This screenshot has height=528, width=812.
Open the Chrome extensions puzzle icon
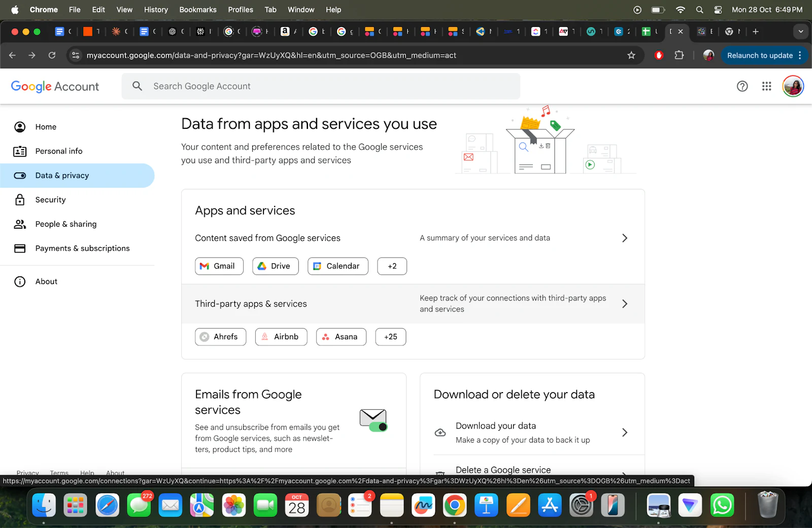tap(679, 55)
